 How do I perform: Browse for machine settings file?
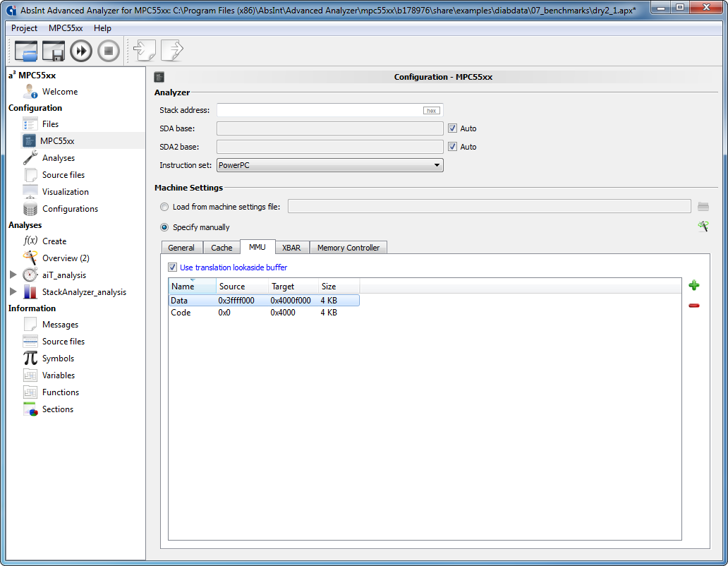point(703,207)
